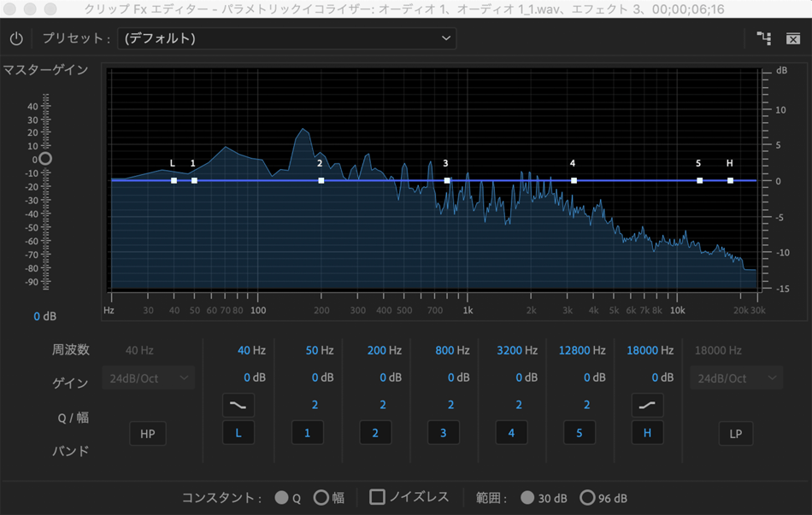Enable the ノイズレス checkbox

[x=377, y=497]
